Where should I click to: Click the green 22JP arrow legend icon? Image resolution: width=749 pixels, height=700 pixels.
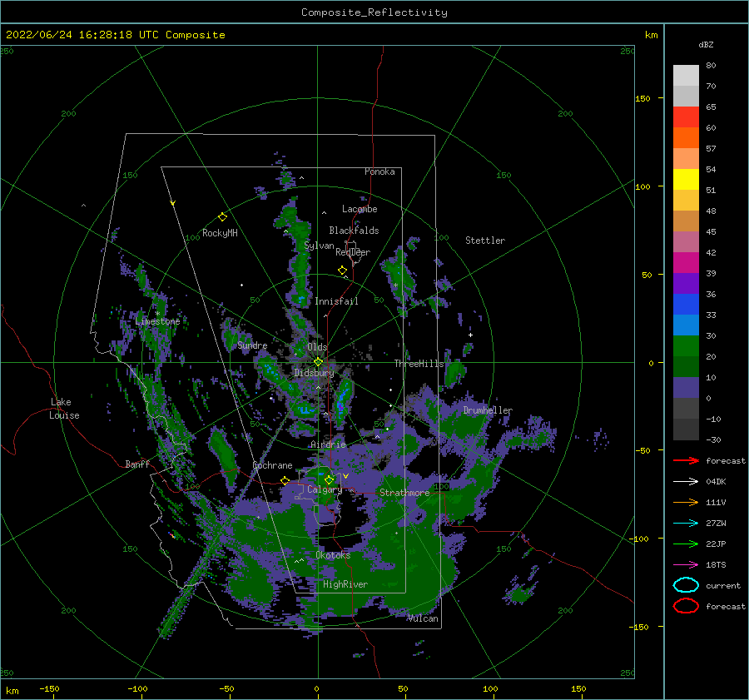tap(686, 544)
